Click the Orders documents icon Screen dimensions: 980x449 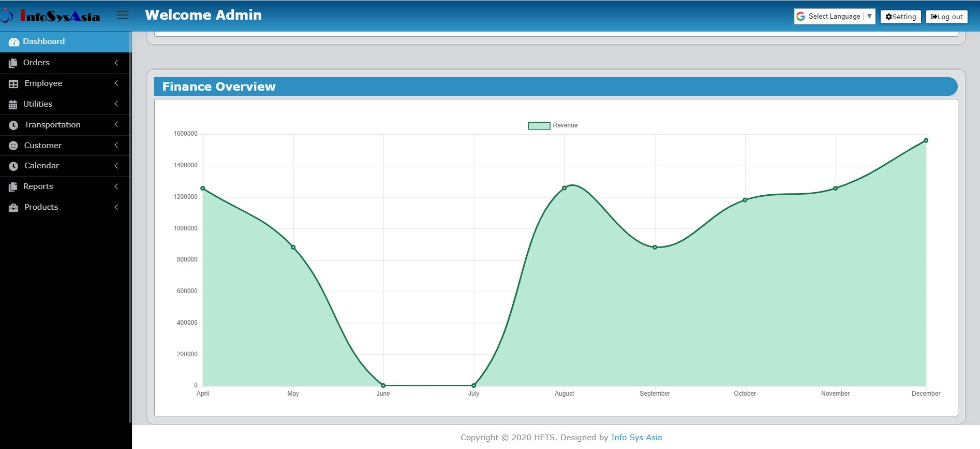[13, 63]
